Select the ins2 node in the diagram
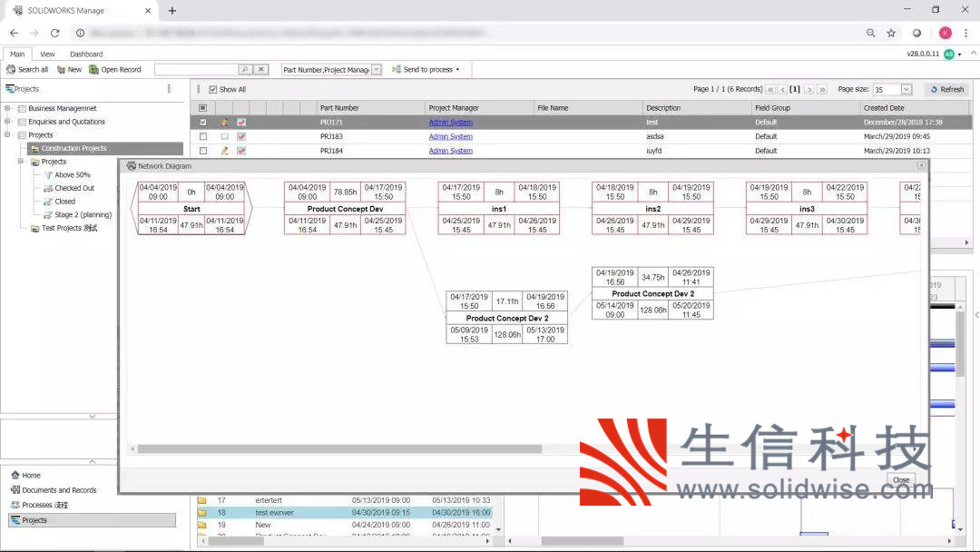 point(652,209)
